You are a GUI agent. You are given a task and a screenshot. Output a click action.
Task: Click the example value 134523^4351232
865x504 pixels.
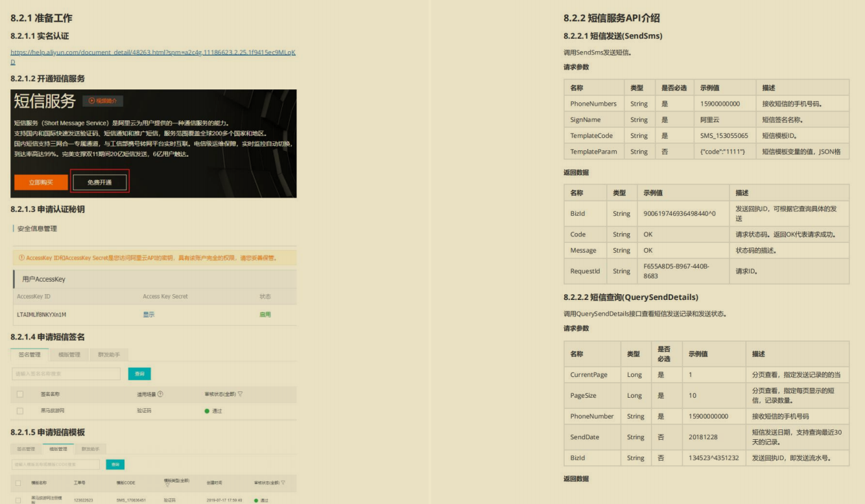point(713,457)
